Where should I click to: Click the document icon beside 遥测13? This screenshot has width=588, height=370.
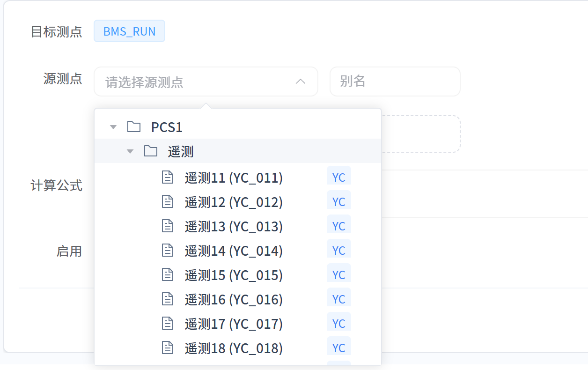(168, 226)
